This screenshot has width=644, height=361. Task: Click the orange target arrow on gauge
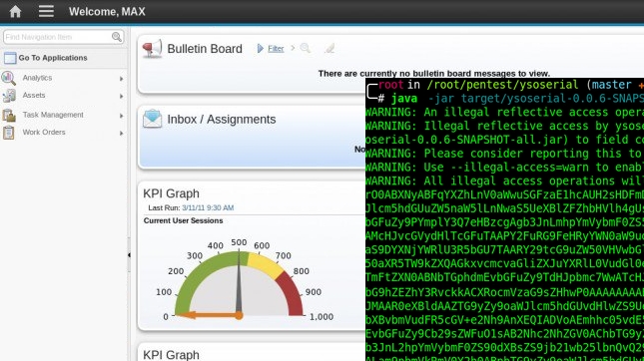click(x=210, y=315)
